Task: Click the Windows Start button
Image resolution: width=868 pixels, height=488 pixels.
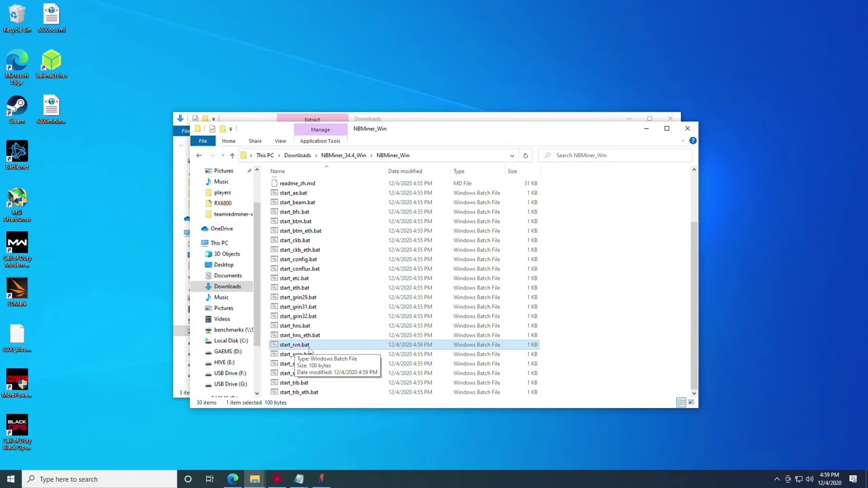Action: coord(11,479)
